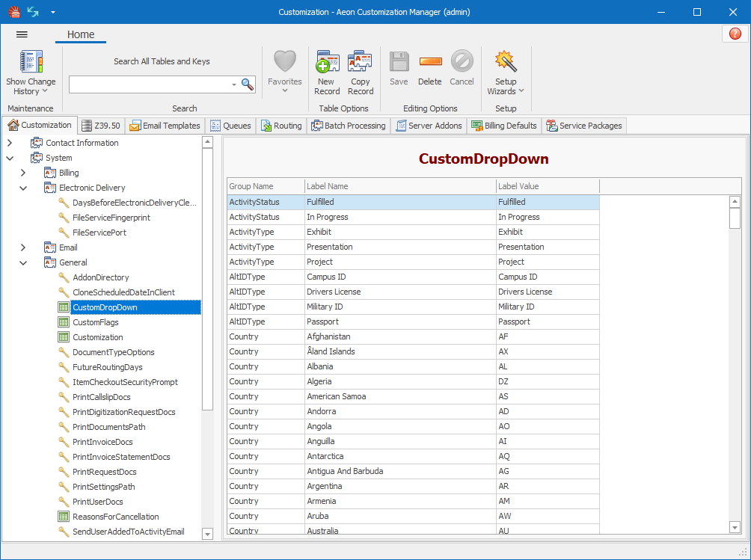The width and height of the screenshot is (751, 560).
Task: Click the search magnifier icon
Action: [248, 84]
